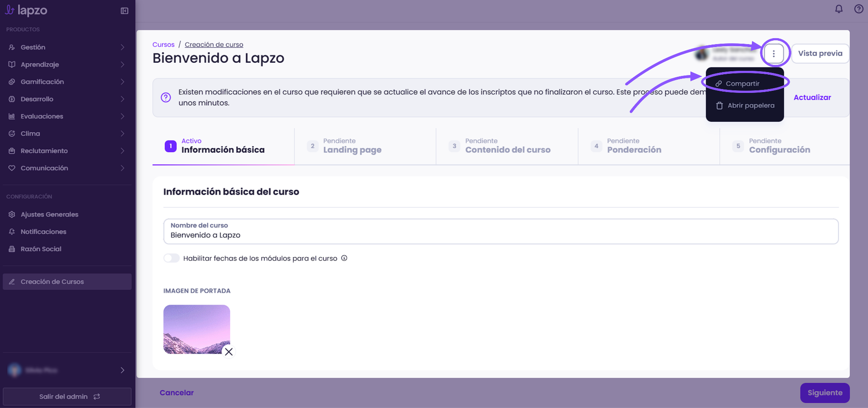Open the three-dots options menu button
This screenshot has height=408, width=868.
tap(774, 53)
